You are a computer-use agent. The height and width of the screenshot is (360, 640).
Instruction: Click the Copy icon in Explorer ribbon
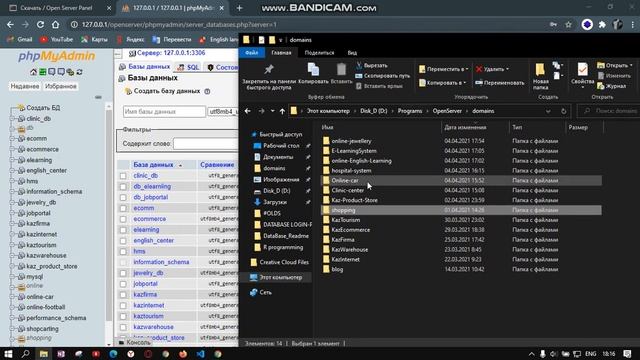tap(313, 69)
